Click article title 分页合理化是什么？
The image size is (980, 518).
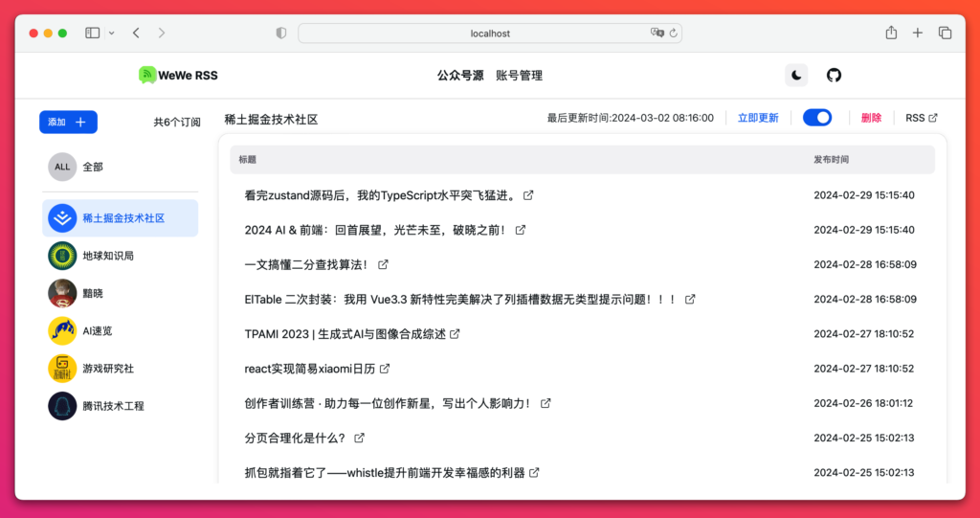[x=295, y=438]
